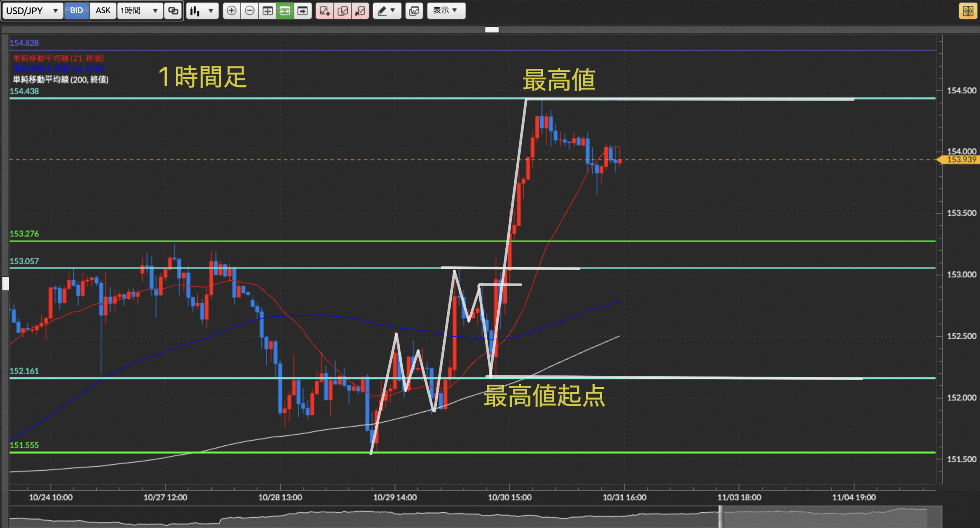Click the zoom in (plus) chart icon
Viewport: 980px width, 528px height.
point(231,11)
